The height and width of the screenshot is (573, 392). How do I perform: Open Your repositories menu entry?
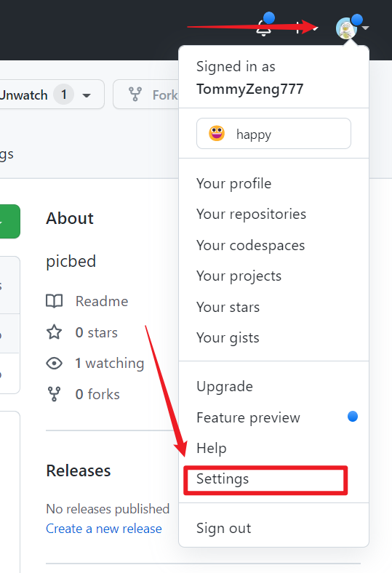(251, 214)
